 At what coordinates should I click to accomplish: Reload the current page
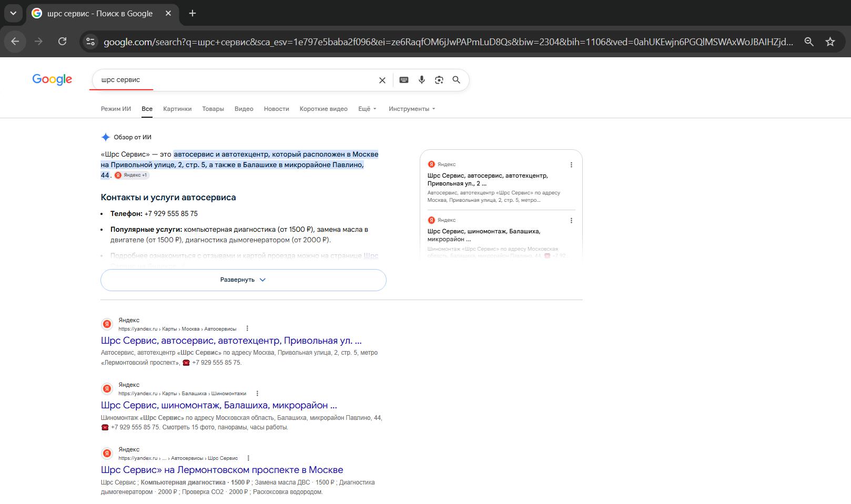tap(62, 42)
